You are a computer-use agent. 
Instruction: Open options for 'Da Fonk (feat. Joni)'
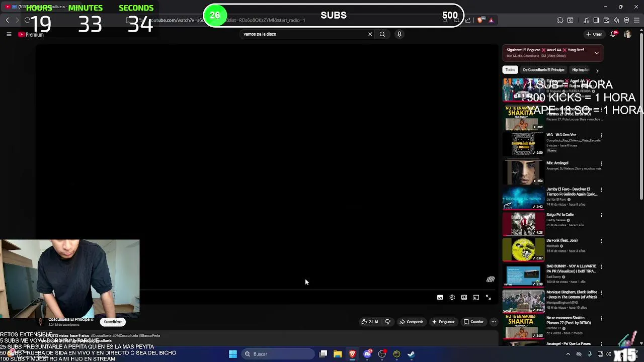601,241
